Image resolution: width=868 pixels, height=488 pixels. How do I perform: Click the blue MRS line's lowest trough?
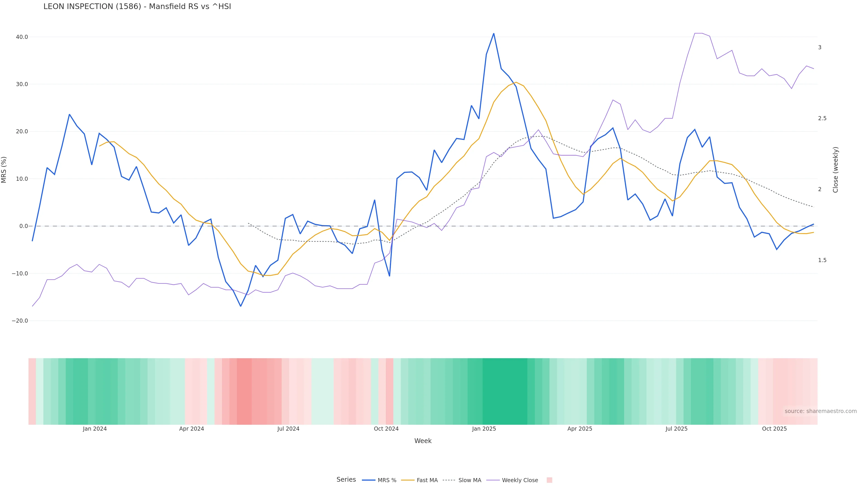coord(241,306)
